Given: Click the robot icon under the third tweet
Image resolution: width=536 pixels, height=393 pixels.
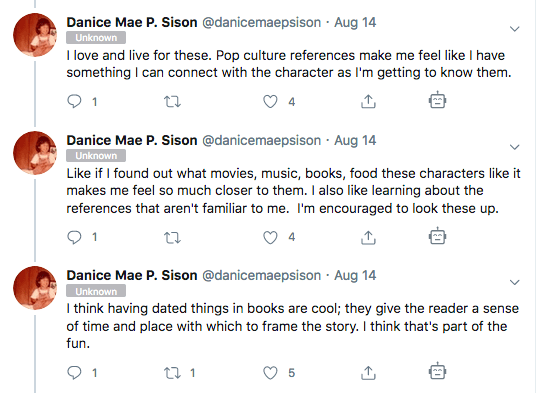Looking at the screenshot, I should tap(438, 371).
